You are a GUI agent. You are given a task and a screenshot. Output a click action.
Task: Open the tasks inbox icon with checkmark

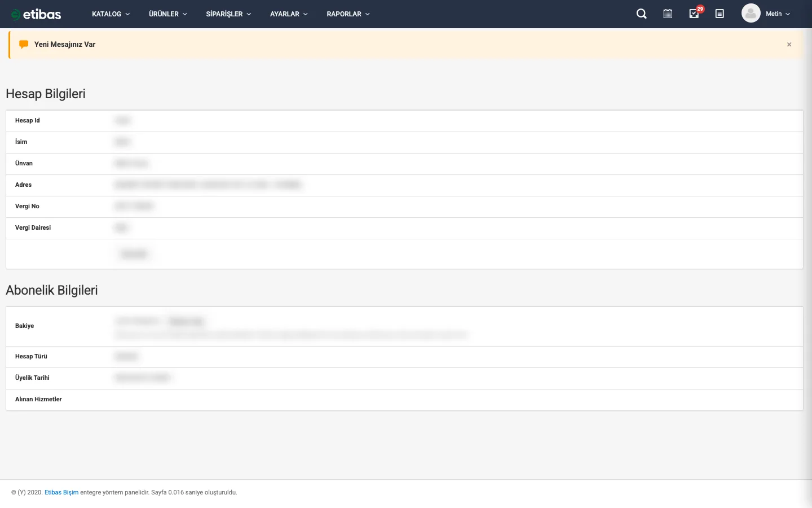click(x=694, y=14)
